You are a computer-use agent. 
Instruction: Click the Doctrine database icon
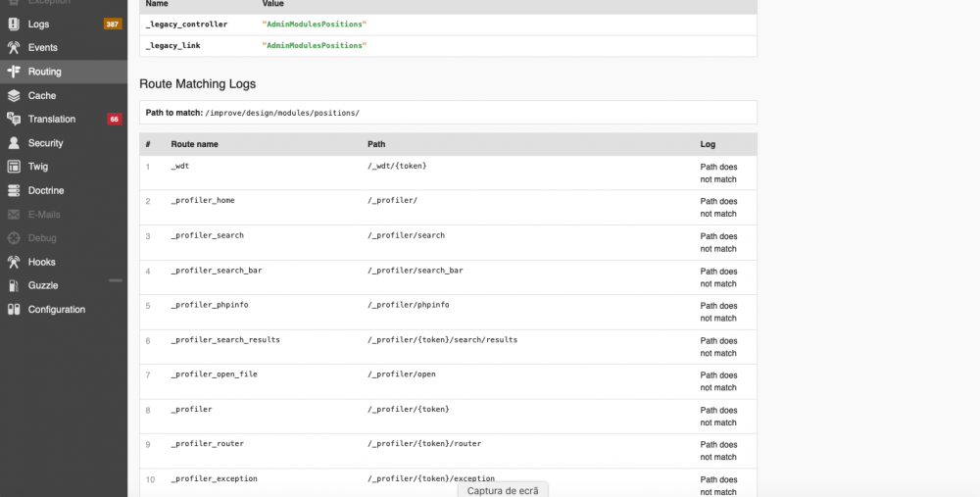click(14, 190)
